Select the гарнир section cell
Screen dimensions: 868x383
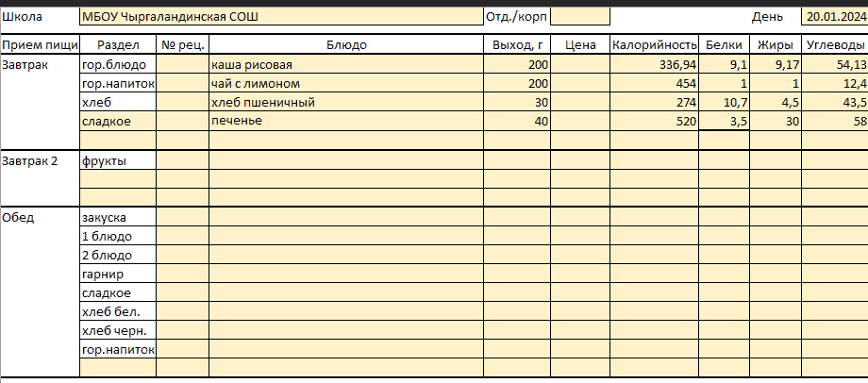pos(118,275)
